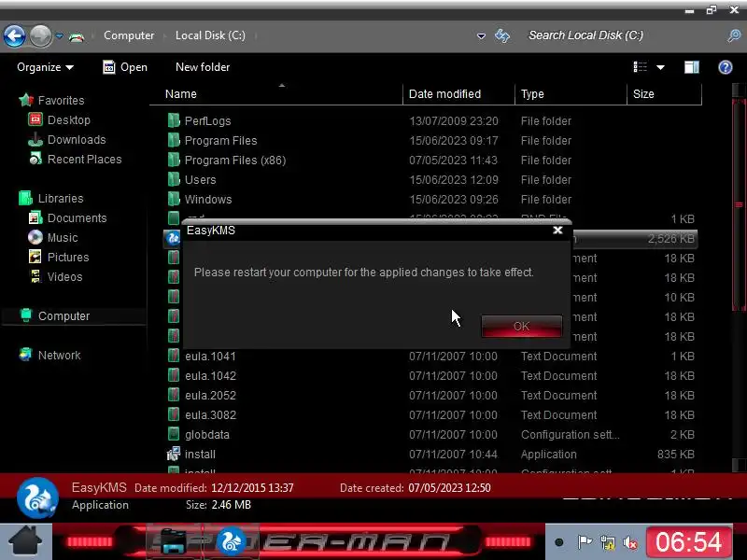This screenshot has height=560, width=747.
Task: Toggle the preview pane
Action: 692,67
